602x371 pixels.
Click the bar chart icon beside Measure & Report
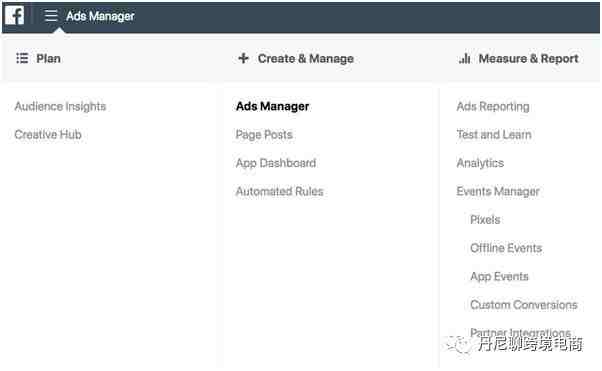click(464, 58)
